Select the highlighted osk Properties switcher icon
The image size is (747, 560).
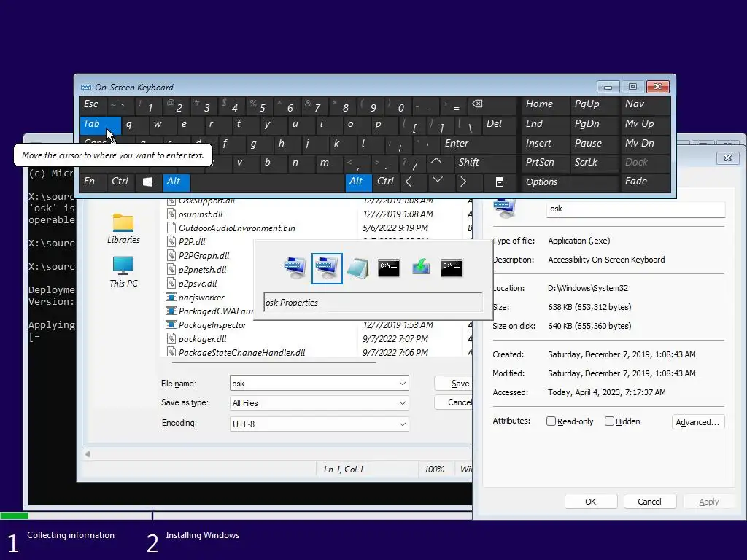tap(327, 268)
